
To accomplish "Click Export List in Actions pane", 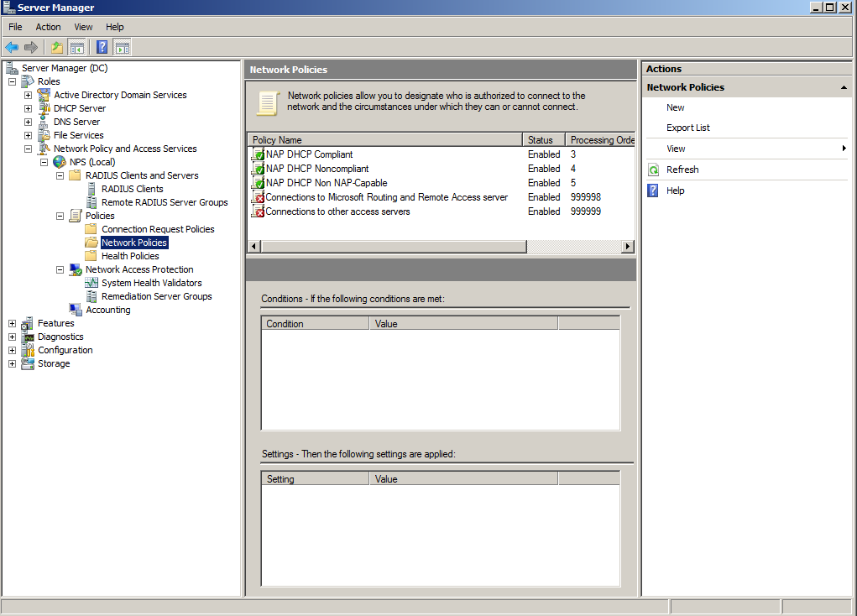I will click(688, 128).
